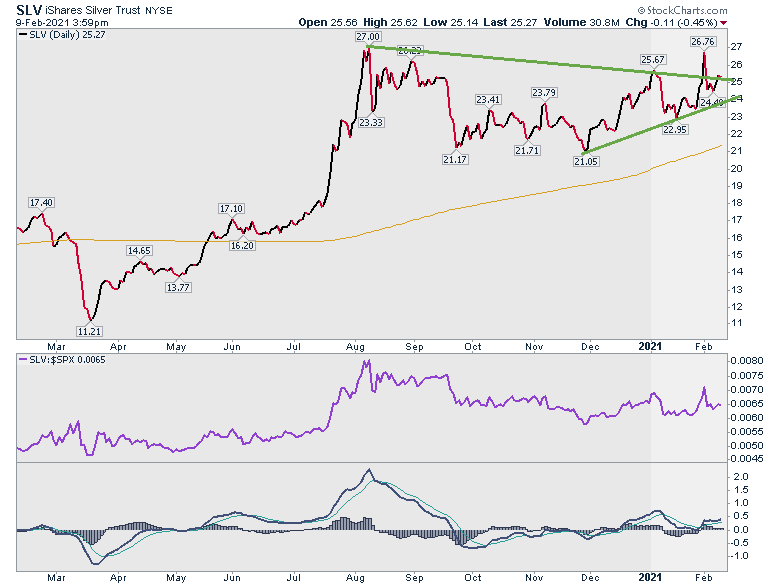Image resolution: width=780 pixels, height=586 pixels.
Task: Click the 24.40 price label
Action: click(712, 103)
